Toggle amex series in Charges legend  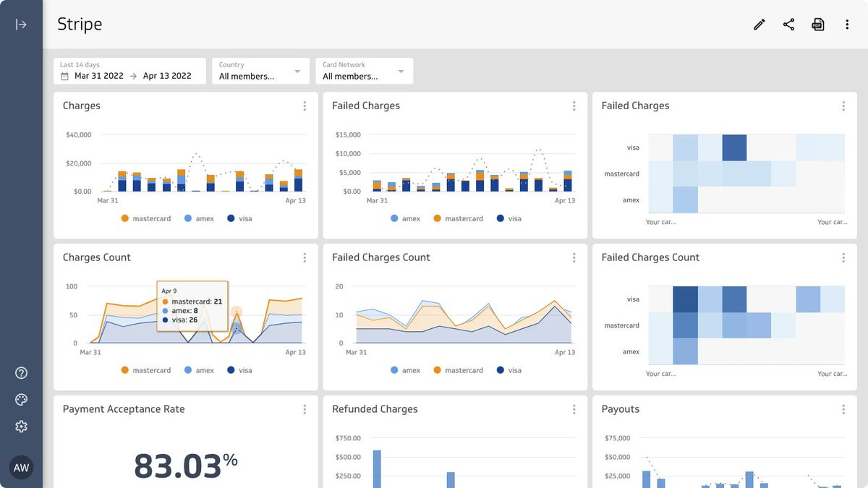[x=199, y=218]
